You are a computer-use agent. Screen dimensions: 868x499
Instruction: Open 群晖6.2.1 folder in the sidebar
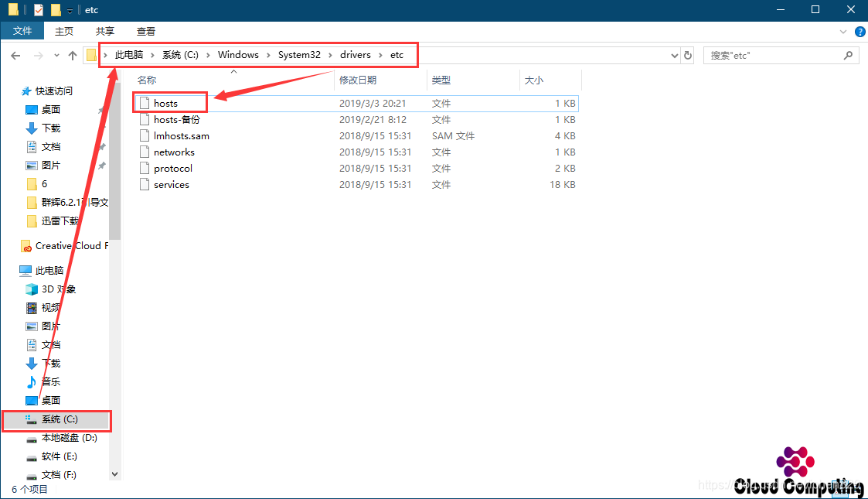(x=67, y=202)
